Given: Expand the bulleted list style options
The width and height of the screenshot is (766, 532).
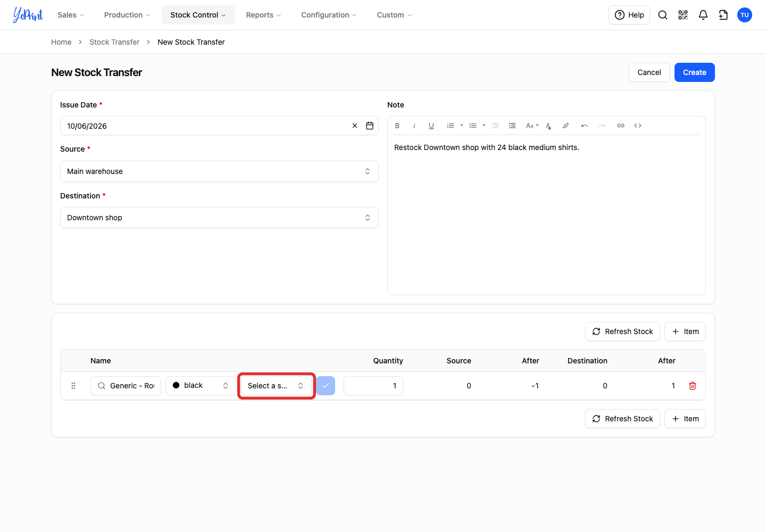Looking at the screenshot, I should click(x=484, y=126).
